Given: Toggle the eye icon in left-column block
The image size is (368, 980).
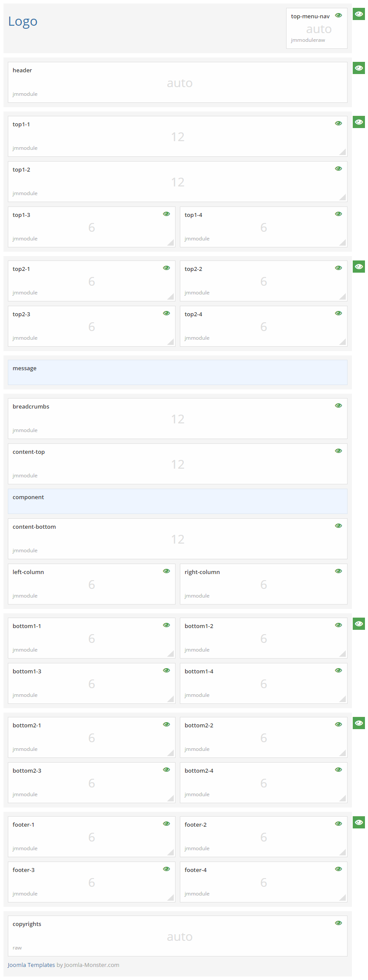Looking at the screenshot, I should 166,571.
